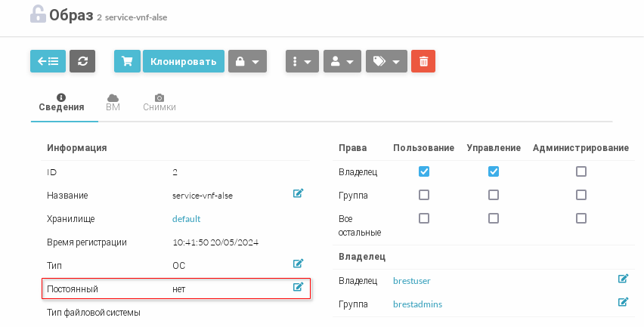Edit the Тип value

(298, 264)
